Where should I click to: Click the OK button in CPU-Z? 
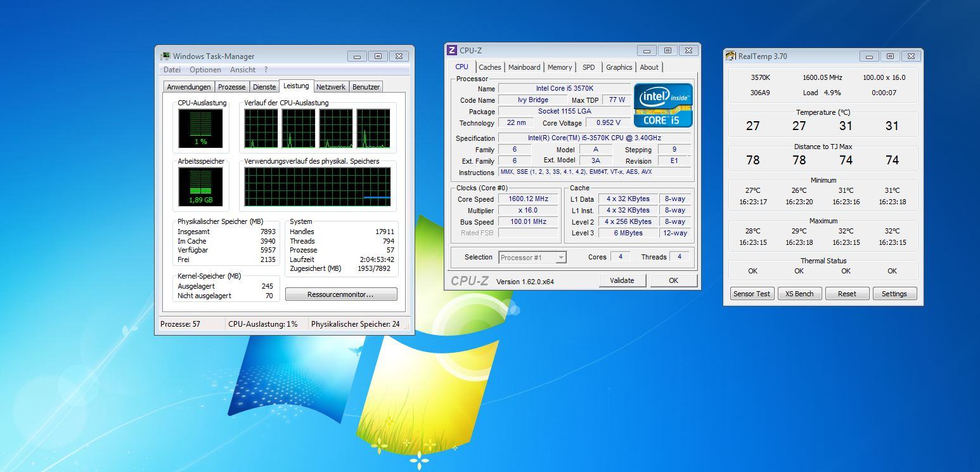(x=673, y=280)
